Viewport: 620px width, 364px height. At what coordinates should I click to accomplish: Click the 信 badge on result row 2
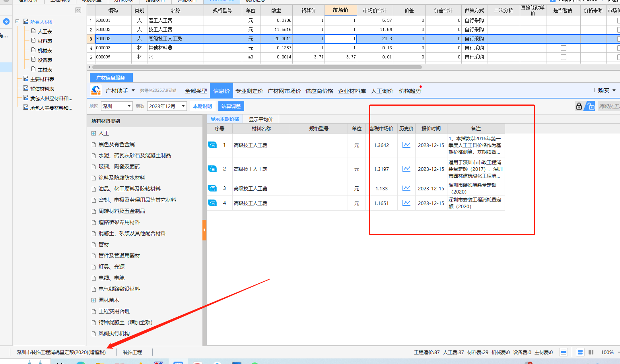(x=212, y=169)
